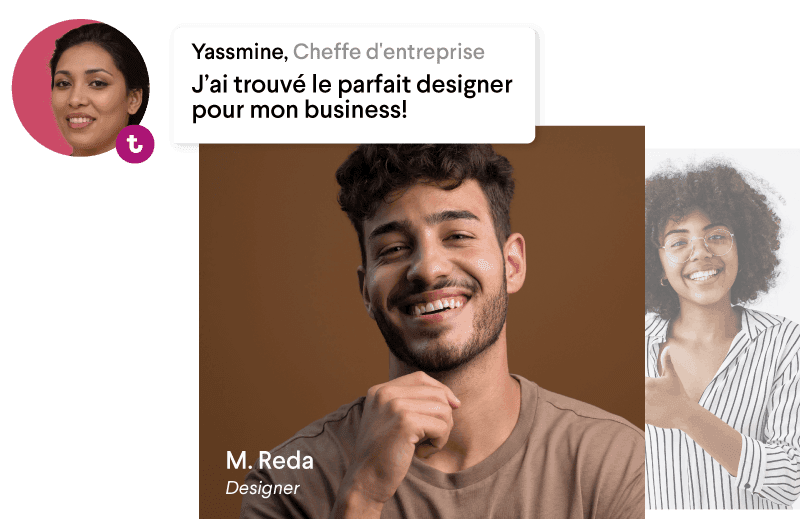Select the name "Yassmine" in the bubble
Viewport: 800px width, 519px height.
[x=240, y=52]
